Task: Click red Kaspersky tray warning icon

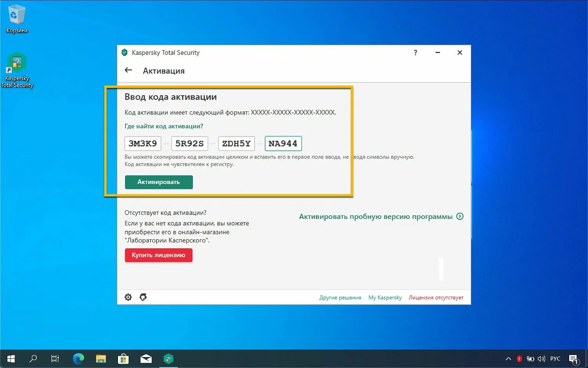Action: [x=519, y=359]
